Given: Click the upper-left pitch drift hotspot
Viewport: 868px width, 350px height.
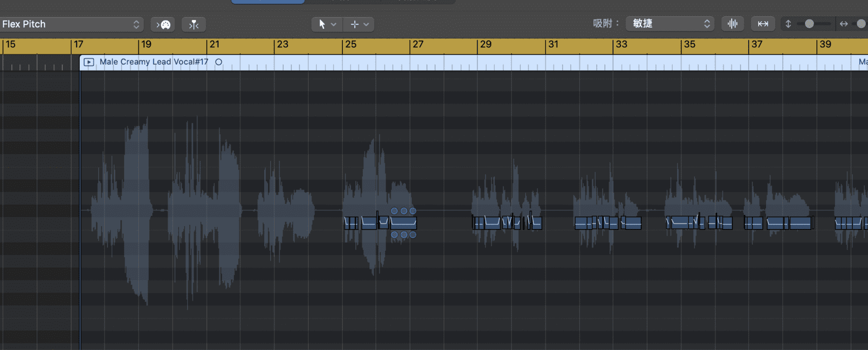Looking at the screenshot, I should [394, 211].
